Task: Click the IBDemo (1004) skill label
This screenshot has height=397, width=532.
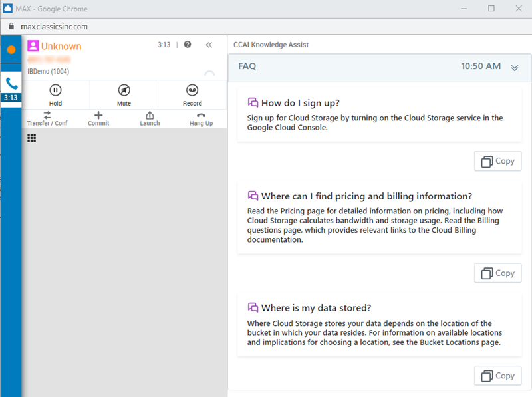Action: click(x=48, y=72)
